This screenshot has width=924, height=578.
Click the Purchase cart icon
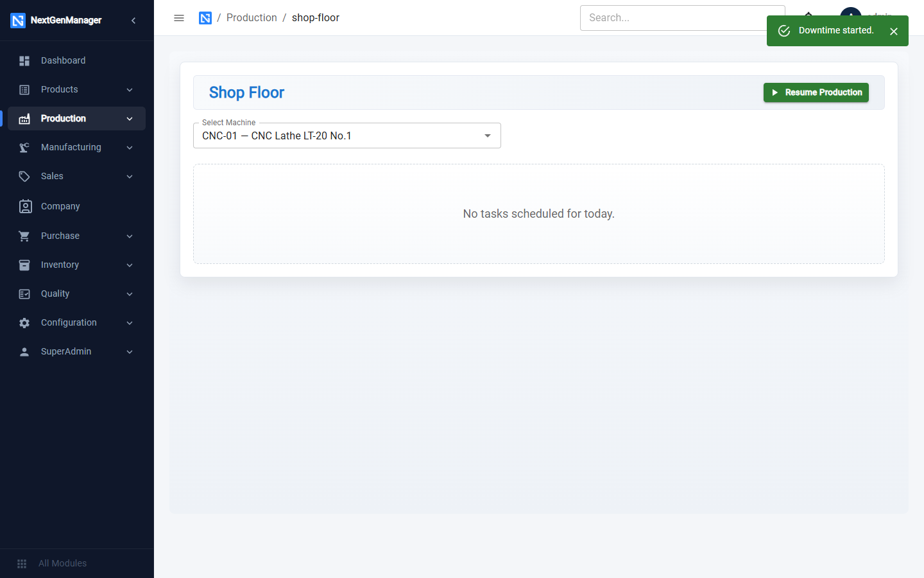[x=24, y=236]
